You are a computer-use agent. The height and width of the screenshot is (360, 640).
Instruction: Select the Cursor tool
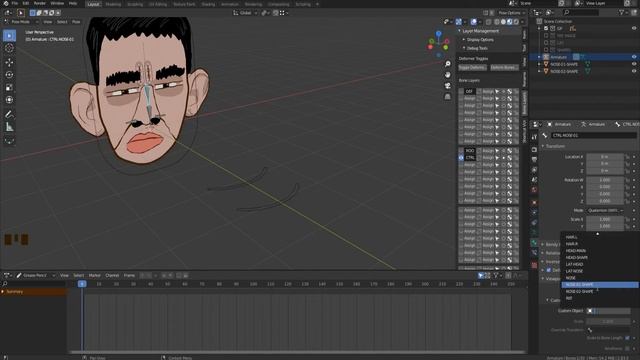[9, 48]
